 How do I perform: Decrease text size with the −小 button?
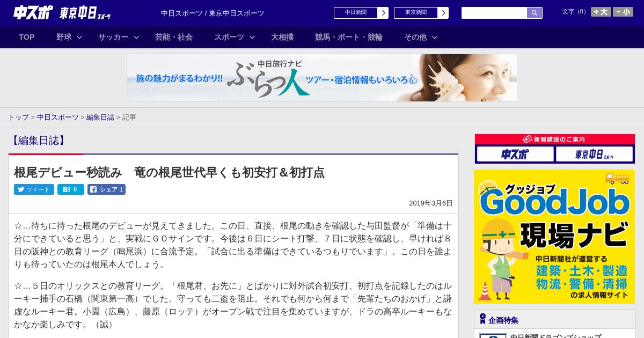(x=623, y=12)
